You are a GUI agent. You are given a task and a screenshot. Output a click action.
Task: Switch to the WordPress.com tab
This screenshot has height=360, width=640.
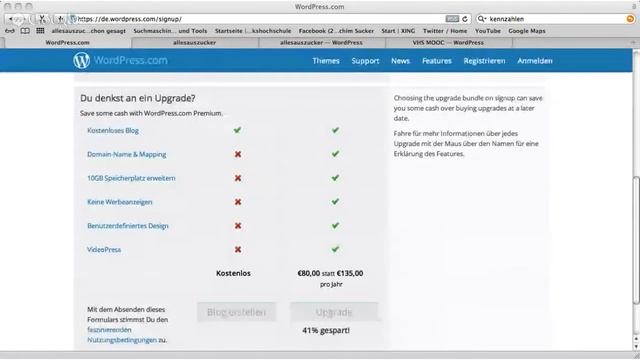[67, 42]
